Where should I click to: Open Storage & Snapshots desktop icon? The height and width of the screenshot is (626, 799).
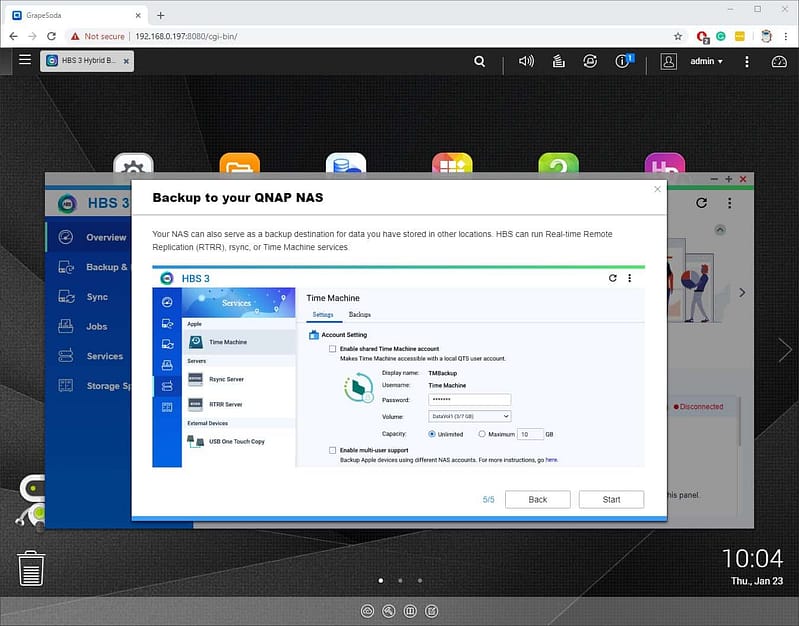[x=346, y=163]
